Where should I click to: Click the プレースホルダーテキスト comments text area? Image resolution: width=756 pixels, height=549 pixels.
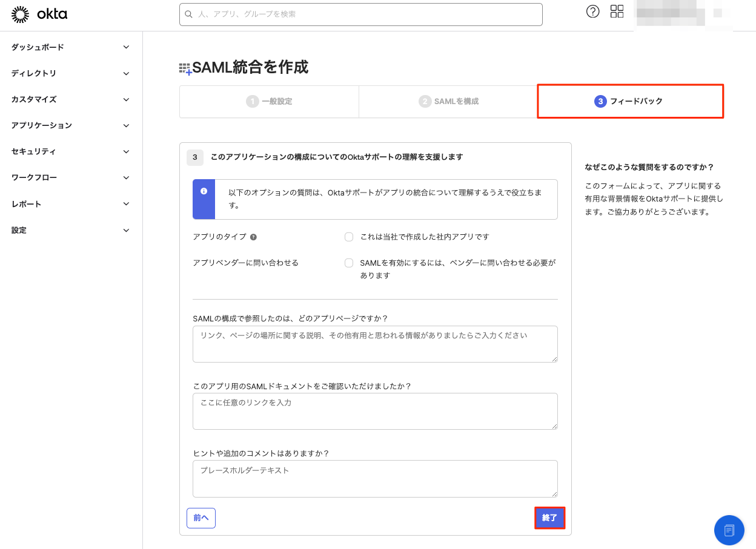375,478
